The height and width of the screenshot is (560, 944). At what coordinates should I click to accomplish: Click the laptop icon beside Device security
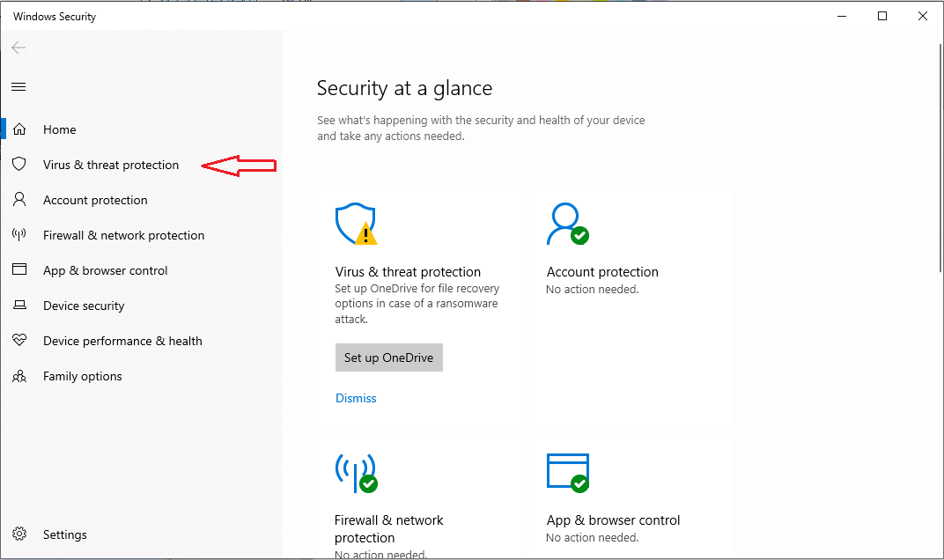pos(19,305)
